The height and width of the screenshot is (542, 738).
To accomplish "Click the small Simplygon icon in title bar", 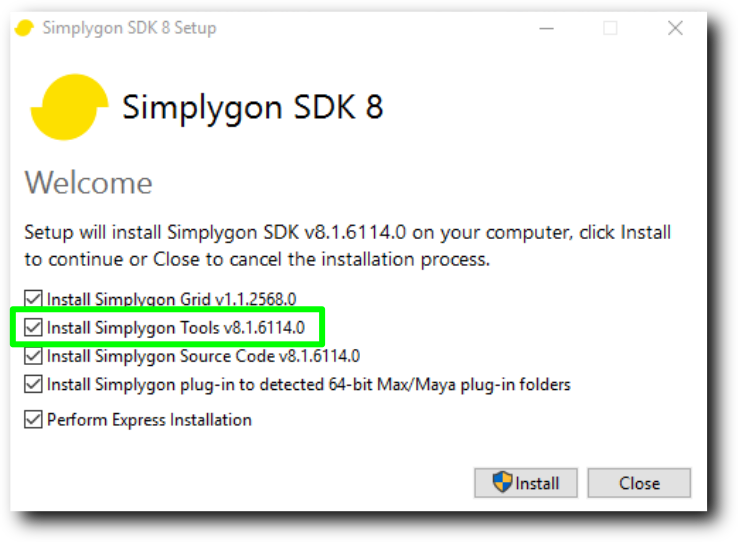I will pos(24,28).
